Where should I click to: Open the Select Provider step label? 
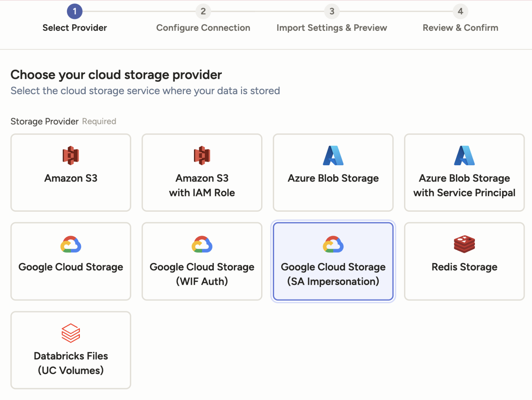(x=75, y=28)
